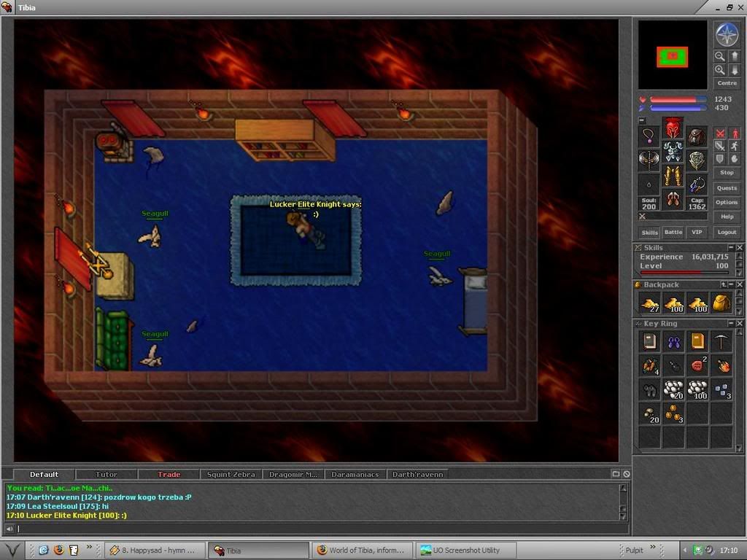747x560 pixels.
Task: Select the boots slot
Action: coord(673,199)
